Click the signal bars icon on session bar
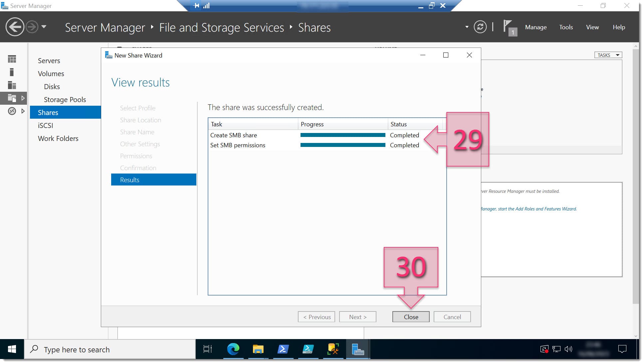 [206, 5]
